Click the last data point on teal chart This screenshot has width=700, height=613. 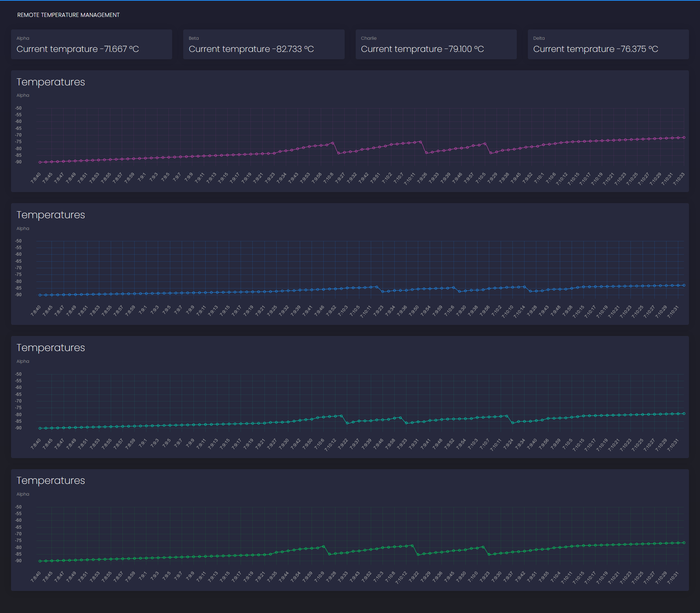[x=684, y=414]
